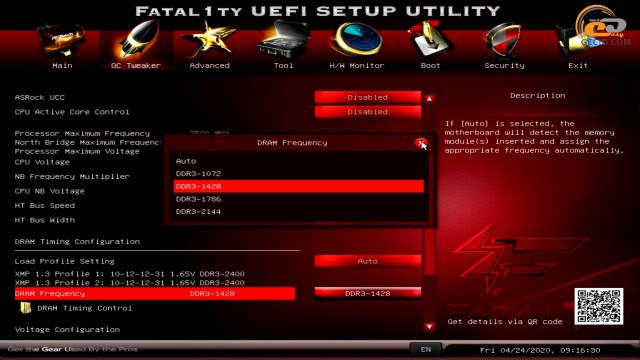Viewport: 640px width, 360px height.
Task: Click the settings list scrollbar track
Action: click(x=429, y=212)
